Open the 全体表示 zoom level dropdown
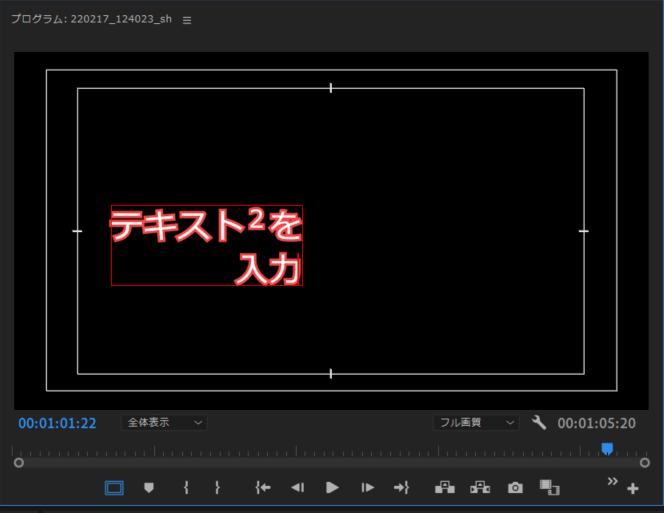664x513 pixels. [164, 423]
